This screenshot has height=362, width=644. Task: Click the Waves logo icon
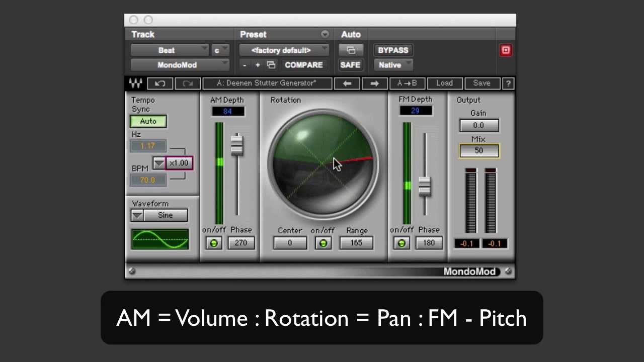(135, 83)
